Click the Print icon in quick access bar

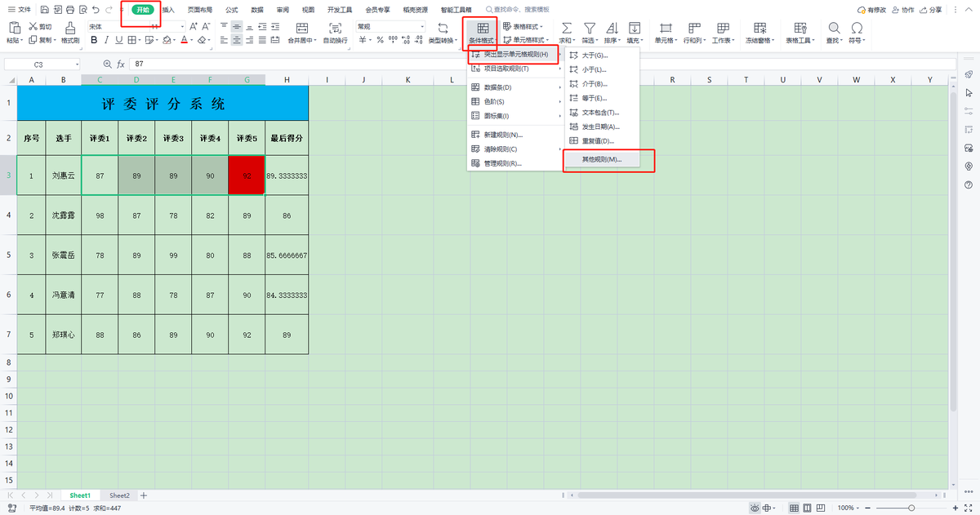click(x=69, y=10)
